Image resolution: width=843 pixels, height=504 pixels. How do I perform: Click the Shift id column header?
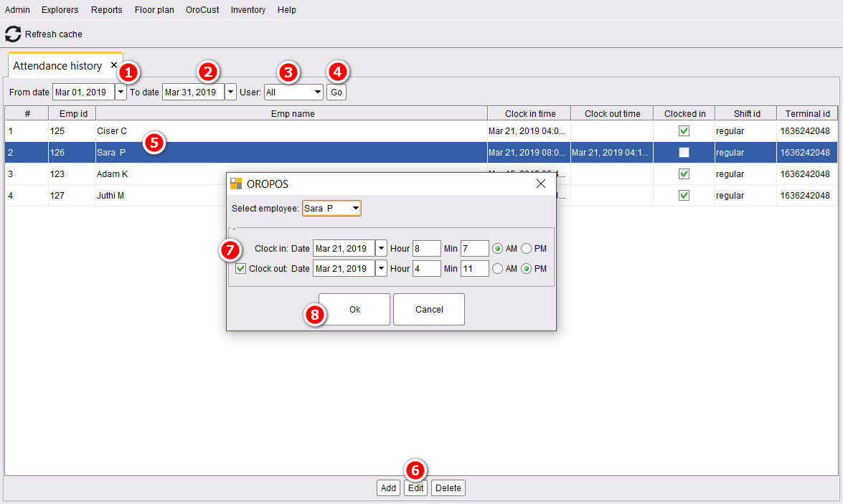click(x=746, y=113)
